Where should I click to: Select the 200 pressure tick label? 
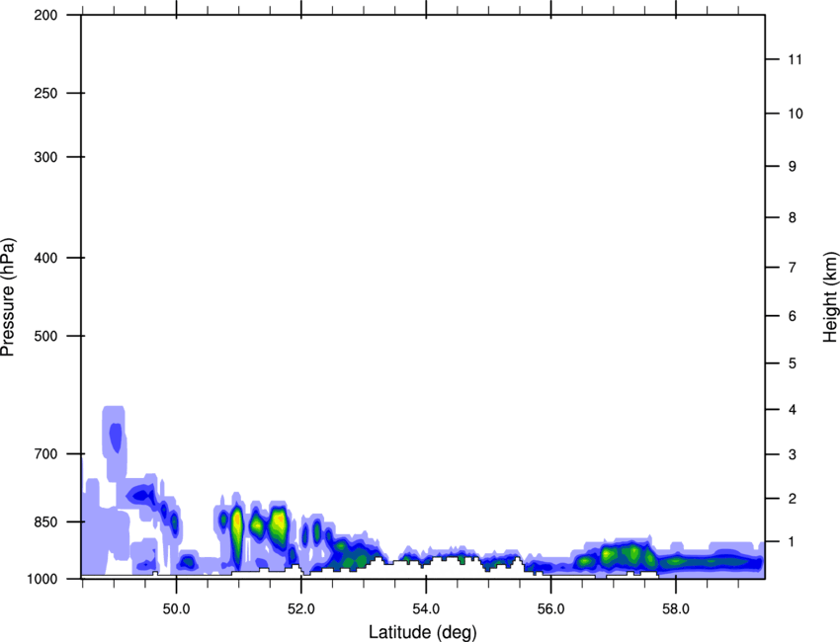coord(45,15)
